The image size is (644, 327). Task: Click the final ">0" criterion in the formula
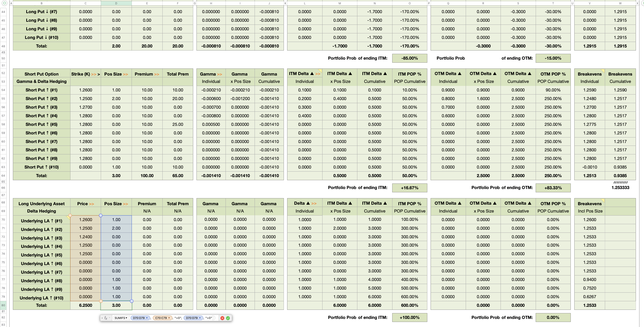209,318
